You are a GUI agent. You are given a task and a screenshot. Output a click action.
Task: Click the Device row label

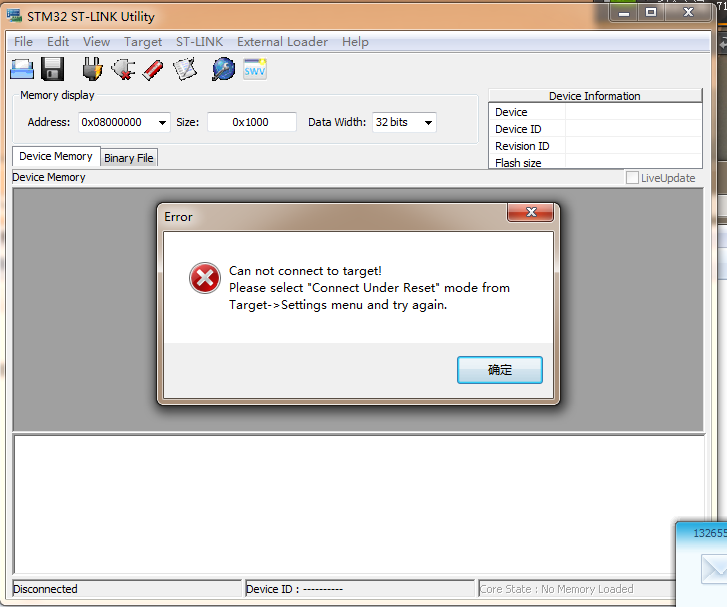pyautogui.click(x=511, y=112)
